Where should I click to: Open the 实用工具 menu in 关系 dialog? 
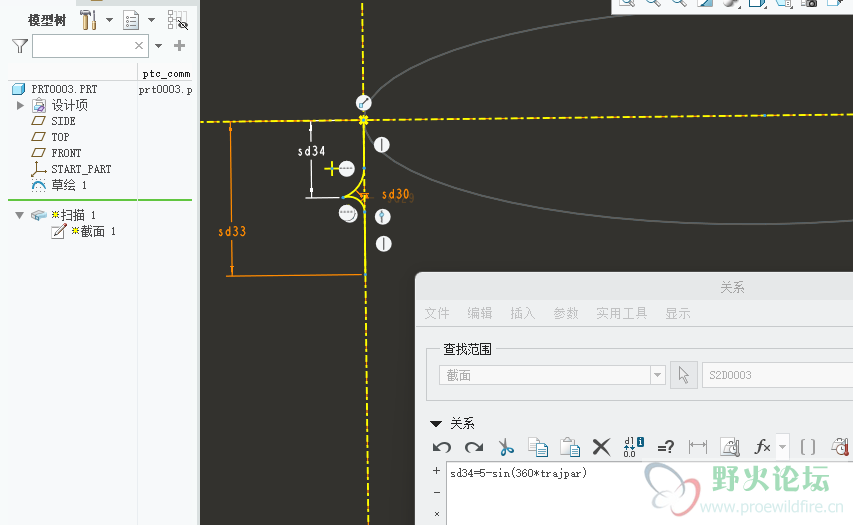[621, 313]
